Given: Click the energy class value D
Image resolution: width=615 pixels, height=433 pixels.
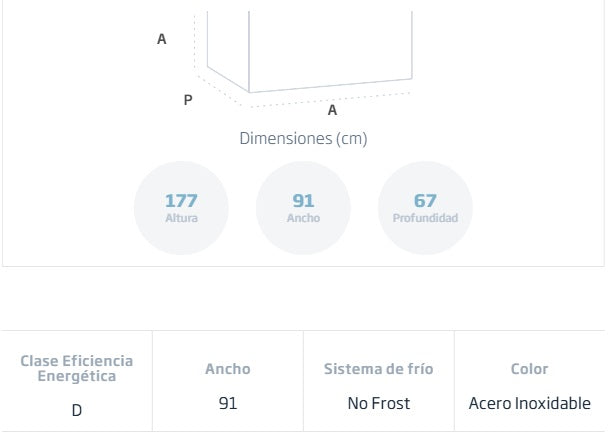Looking at the screenshot, I should click(x=77, y=410).
